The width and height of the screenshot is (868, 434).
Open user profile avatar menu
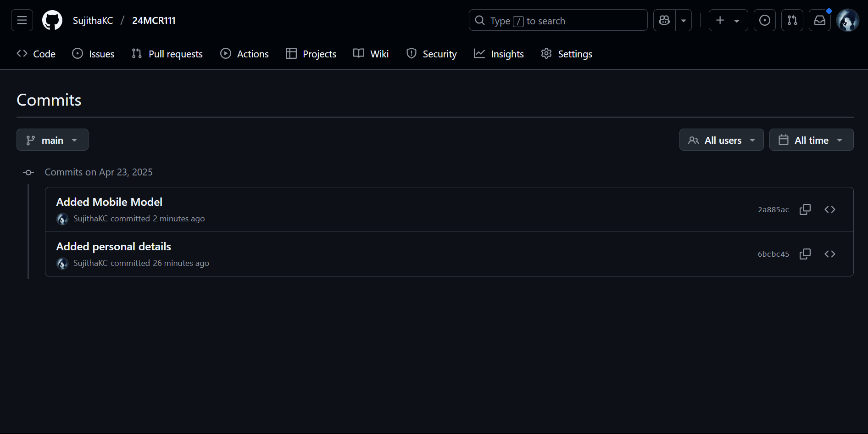tap(847, 20)
